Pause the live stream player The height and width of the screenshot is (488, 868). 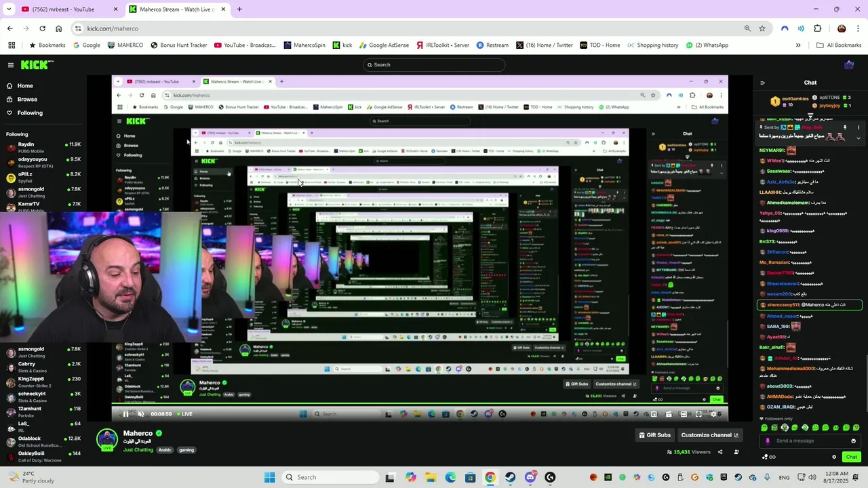pyautogui.click(x=125, y=414)
